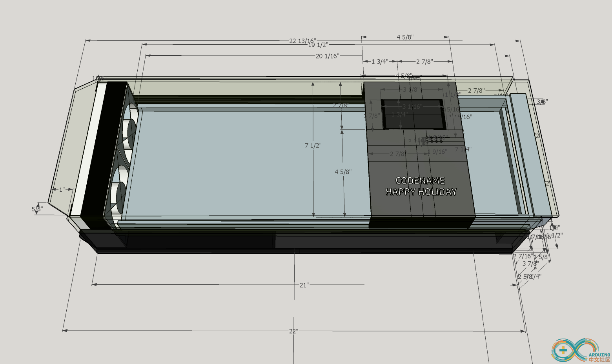
Task: Select the 19 1/2" dimension label
Action: click(x=318, y=45)
